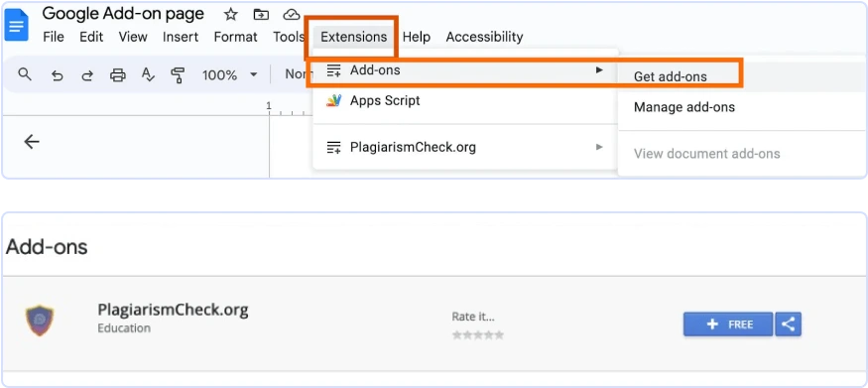Open the zoom 100% dropdown
The width and height of the screenshot is (868, 388).
pos(230,74)
